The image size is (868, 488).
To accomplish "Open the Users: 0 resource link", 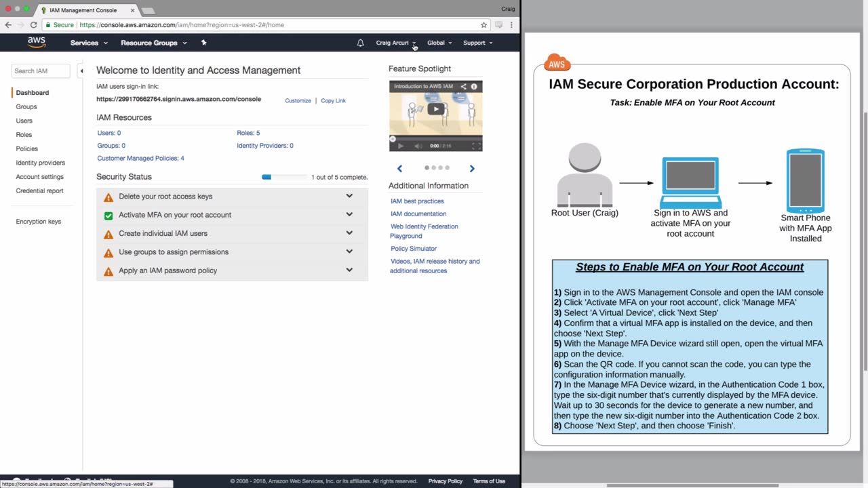I will tap(109, 133).
